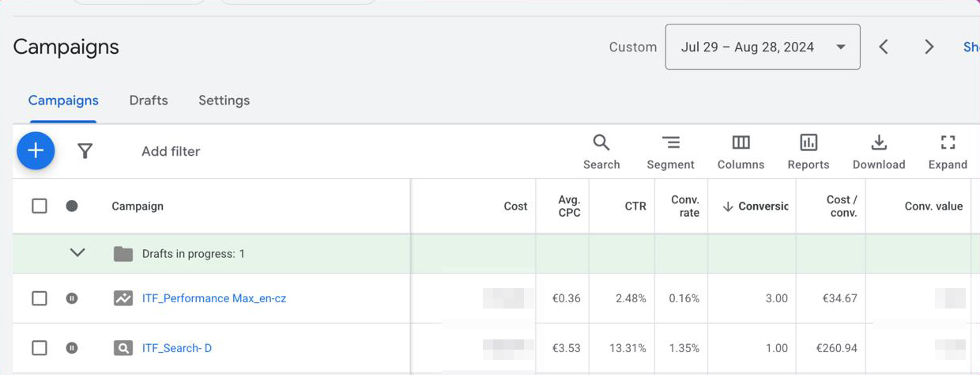Check the ITF_Performance Max_en-cz row checkbox
The image size is (980, 375).
(x=40, y=298)
